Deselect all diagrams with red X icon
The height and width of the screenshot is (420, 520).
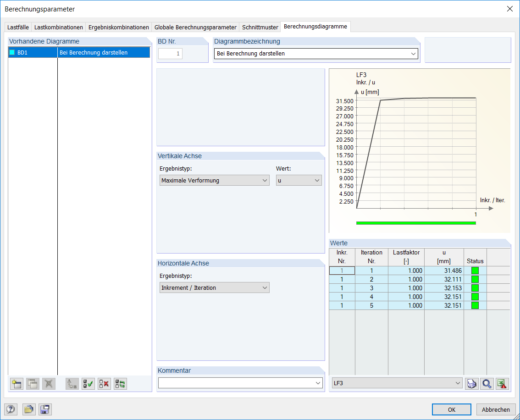(x=104, y=384)
